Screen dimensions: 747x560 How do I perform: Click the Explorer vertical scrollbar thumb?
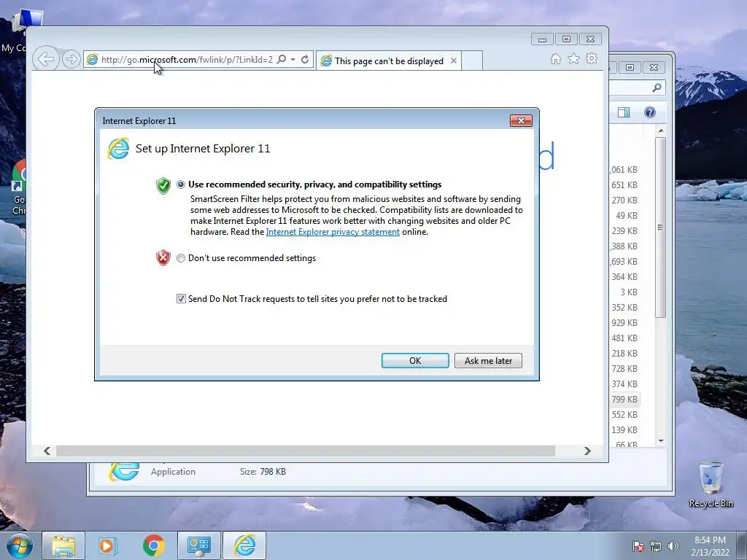pos(660,227)
